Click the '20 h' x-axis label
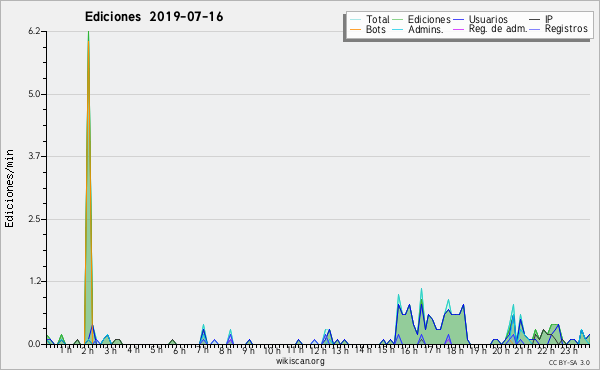600x370 pixels. pyautogui.click(x=501, y=351)
